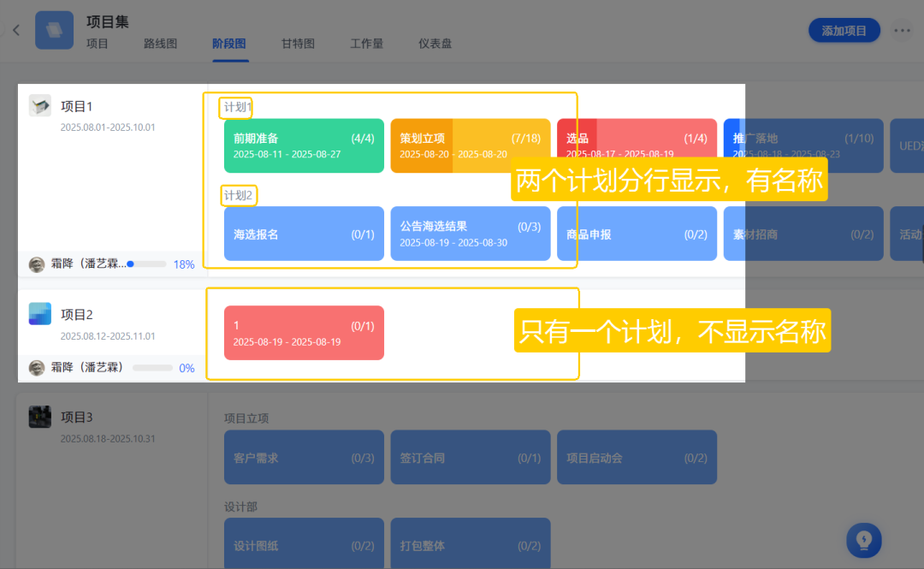
Task: Select the 前期准备 stage card
Action: tap(304, 145)
